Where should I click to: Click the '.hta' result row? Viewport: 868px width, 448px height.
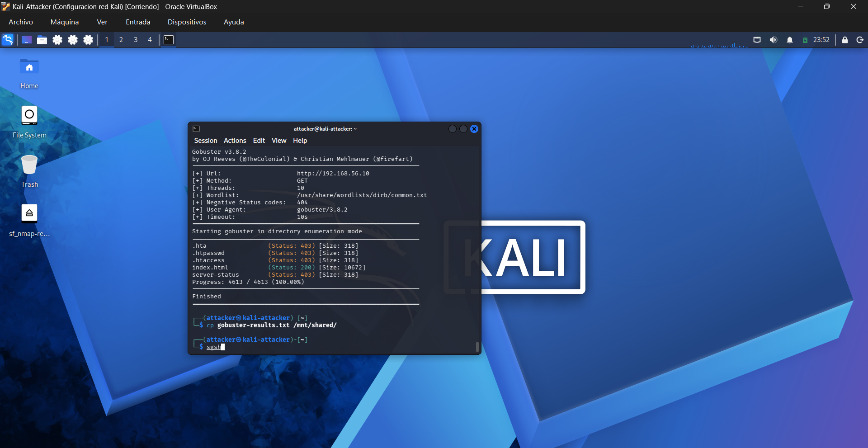coord(275,246)
